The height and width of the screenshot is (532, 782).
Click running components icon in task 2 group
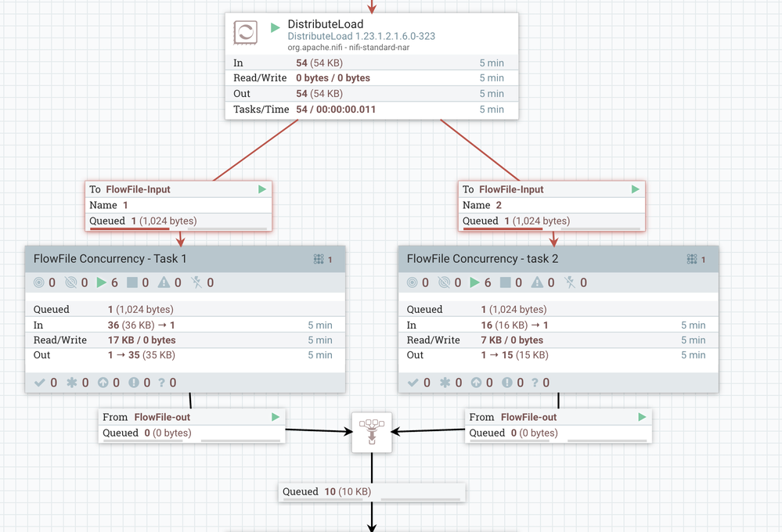[x=474, y=282]
